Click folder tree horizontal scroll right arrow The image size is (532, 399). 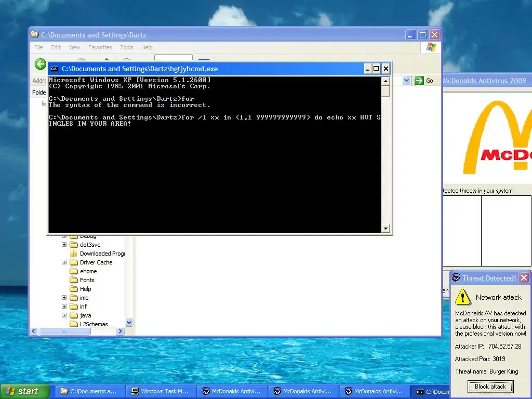(x=120, y=331)
